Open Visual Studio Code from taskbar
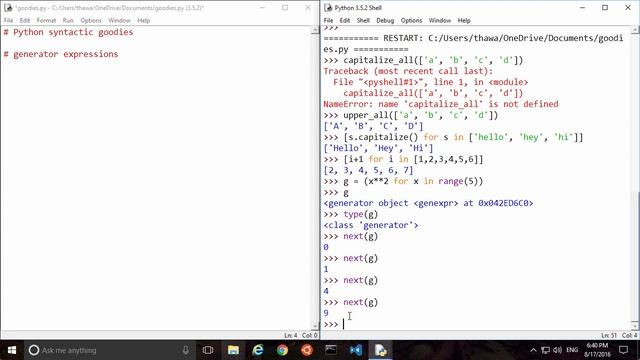 [x=356, y=350]
